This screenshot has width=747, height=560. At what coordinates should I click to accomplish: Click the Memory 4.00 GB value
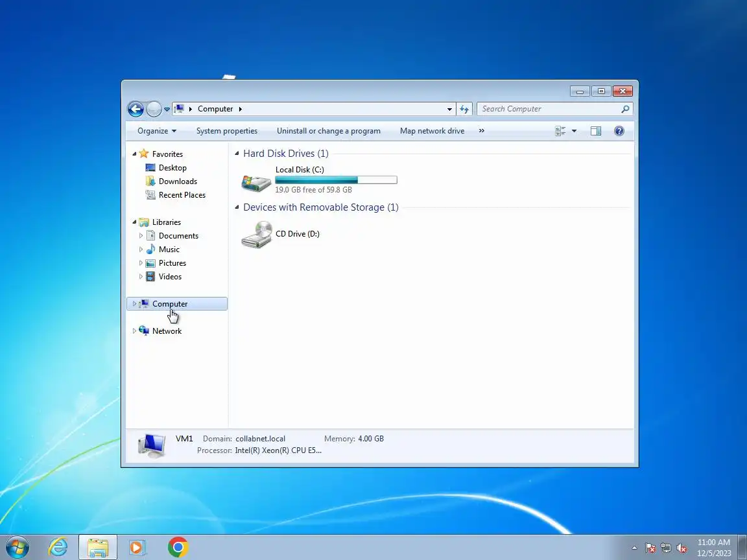click(371, 439)
